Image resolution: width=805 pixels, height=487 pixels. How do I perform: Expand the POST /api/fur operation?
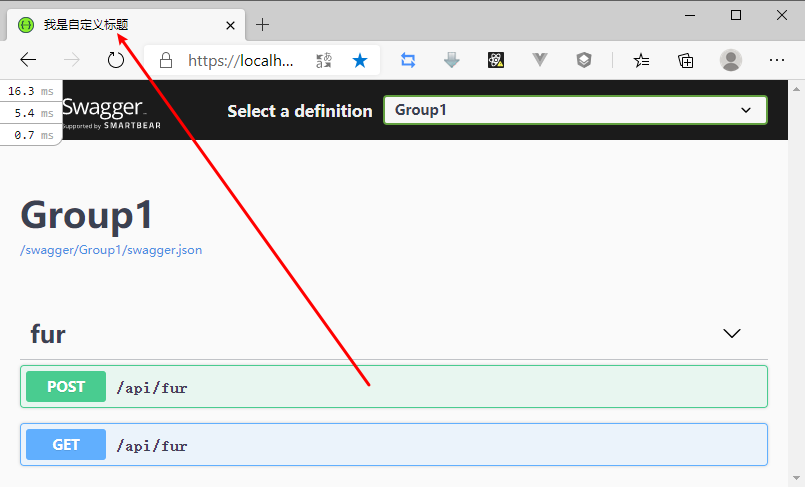click(394, 387)
